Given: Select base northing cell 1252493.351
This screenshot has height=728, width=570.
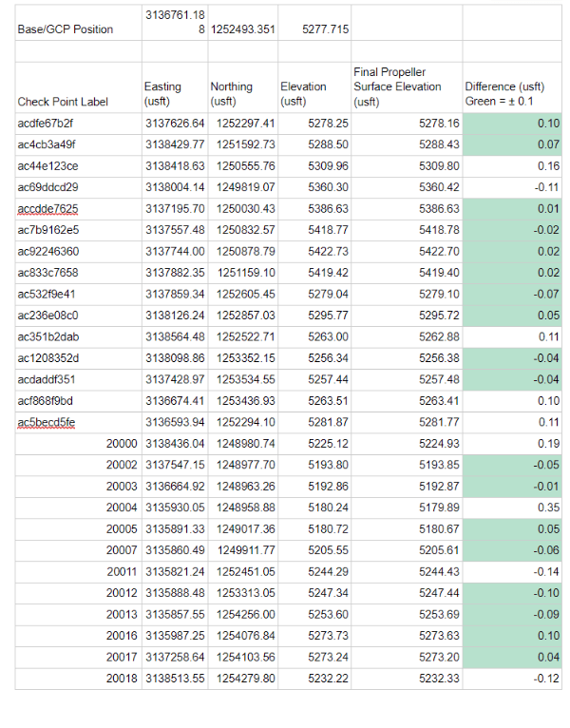Looking at the screenshot, I should (x=243, y=29).
